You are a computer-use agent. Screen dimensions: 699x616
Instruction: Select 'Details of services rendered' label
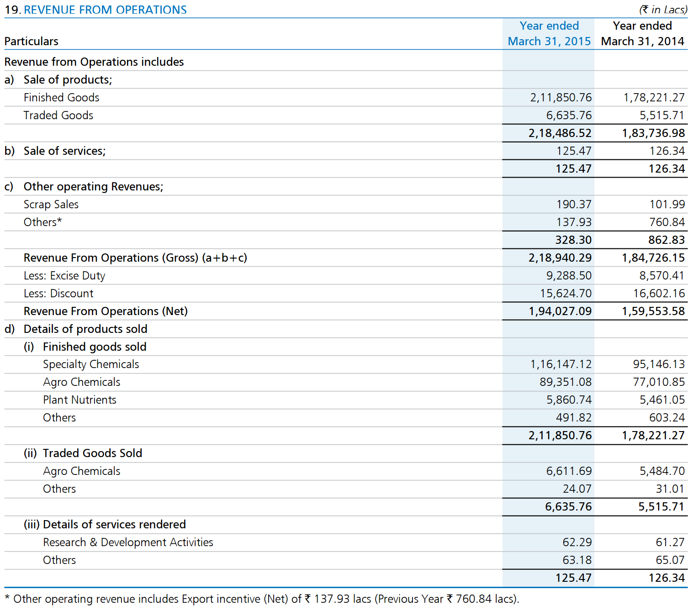click(114, 524)
